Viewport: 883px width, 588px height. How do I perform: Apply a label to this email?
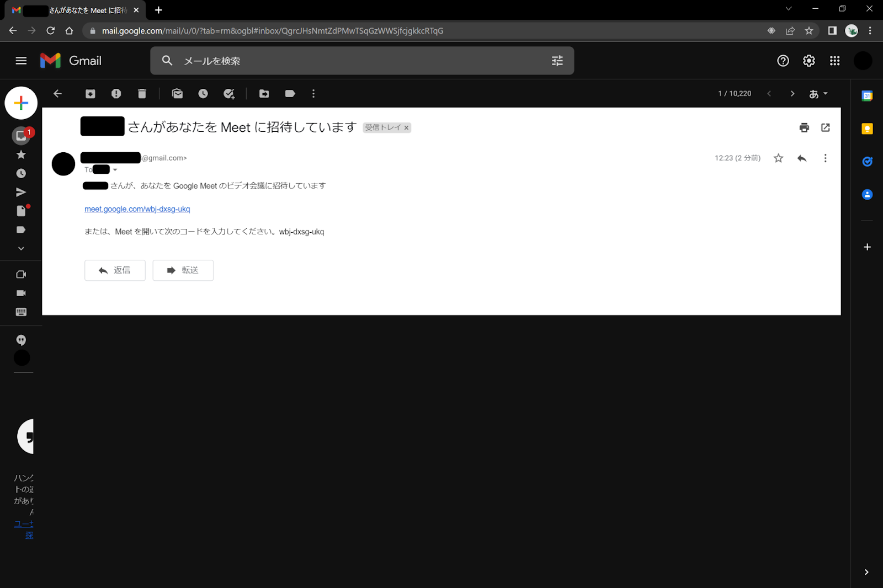pyautogui.click(x=290, y=94)
